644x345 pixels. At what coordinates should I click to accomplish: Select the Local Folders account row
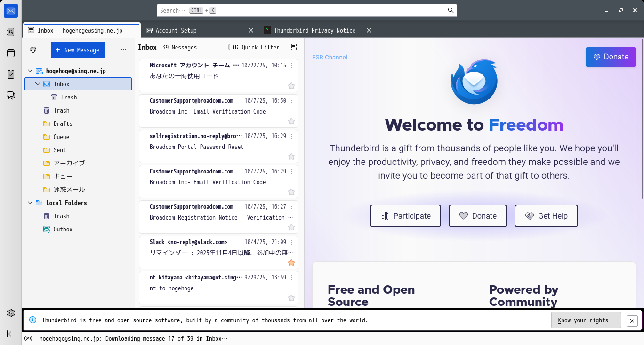coord(78,203)
